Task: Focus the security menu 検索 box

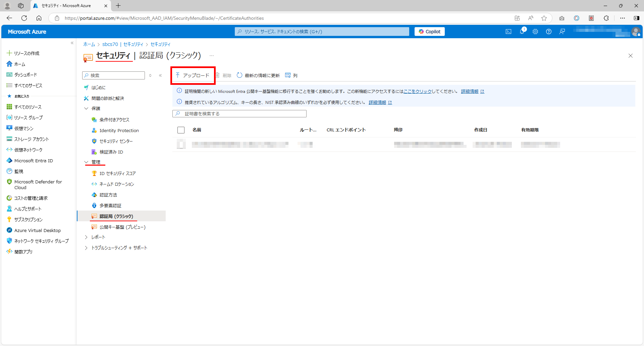Action: coord(113,75)
